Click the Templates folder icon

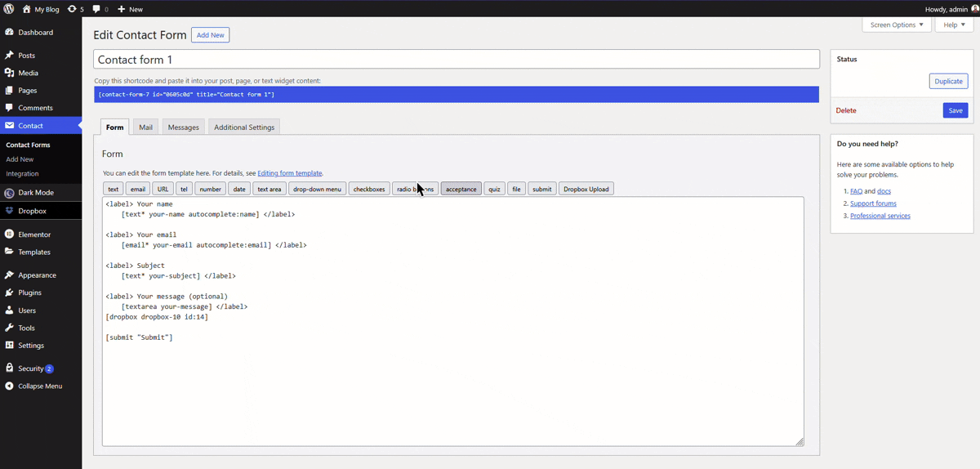point(9,252)
